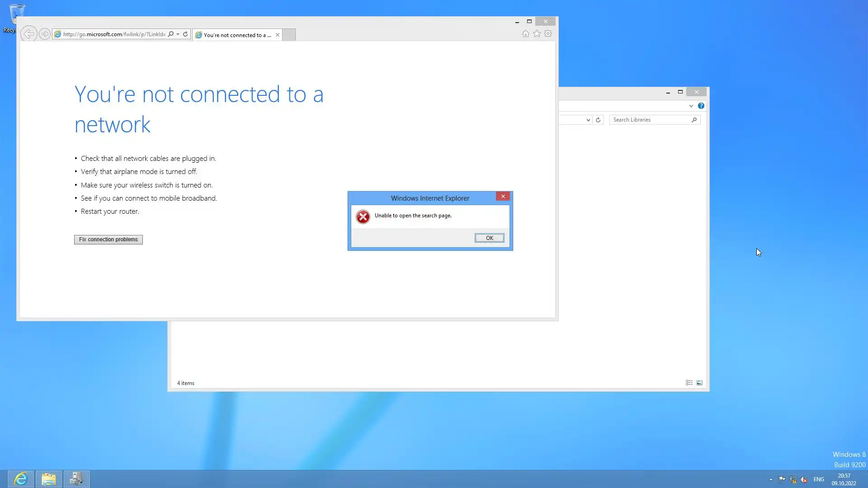Click the IE Forward arrow button
The image size is (868, 488).
tap(44, 34)
